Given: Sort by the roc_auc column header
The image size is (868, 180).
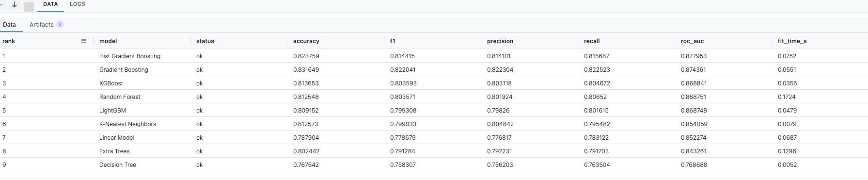Looking at the screenshot, I should [692, 41].
